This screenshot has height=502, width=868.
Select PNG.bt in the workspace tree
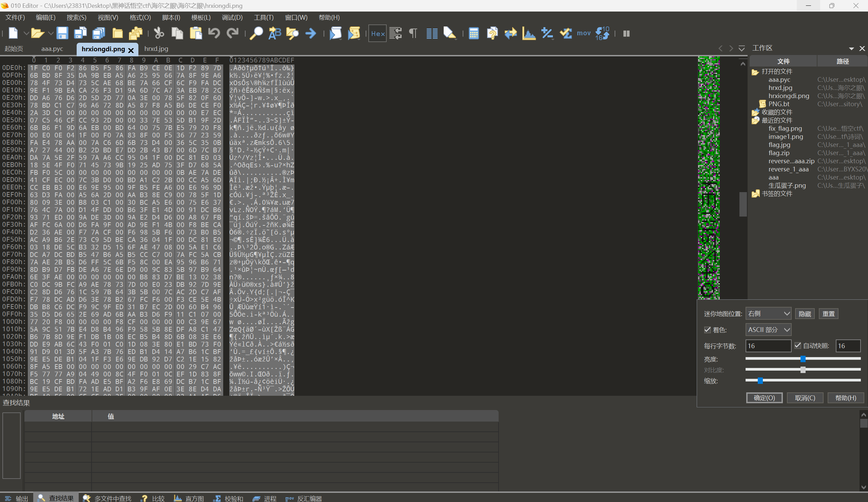click(x=779, y=104)
